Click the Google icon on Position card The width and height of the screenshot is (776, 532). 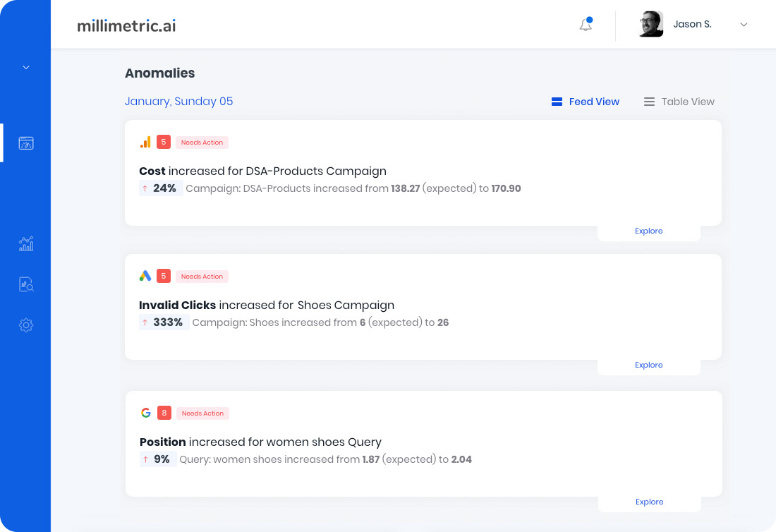pos(146,413)
